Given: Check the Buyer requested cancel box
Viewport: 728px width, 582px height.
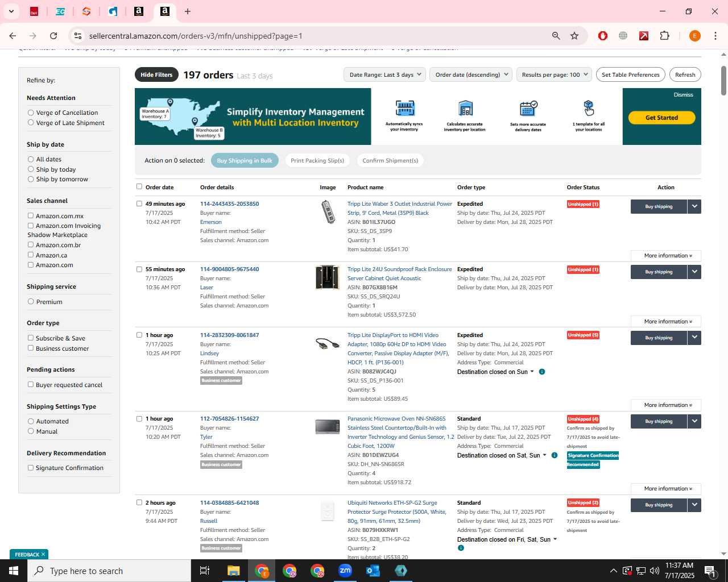Looking at the screenshot, I should coord(31,385).
